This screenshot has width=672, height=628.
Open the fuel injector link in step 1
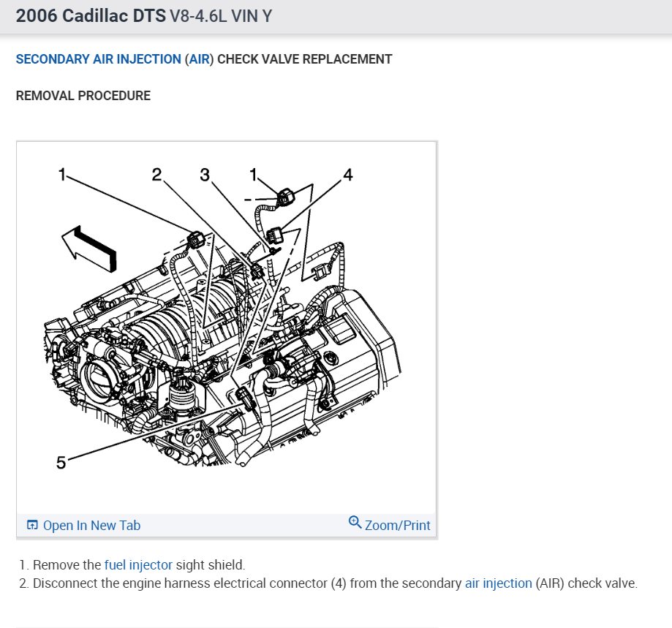tap(138, 564)
